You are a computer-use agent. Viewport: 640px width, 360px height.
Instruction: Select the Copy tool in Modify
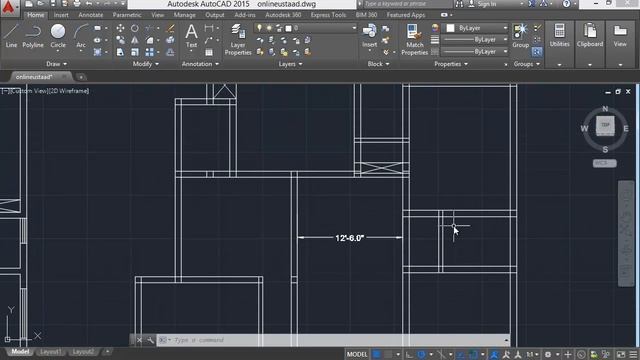(x=120, y=40)
